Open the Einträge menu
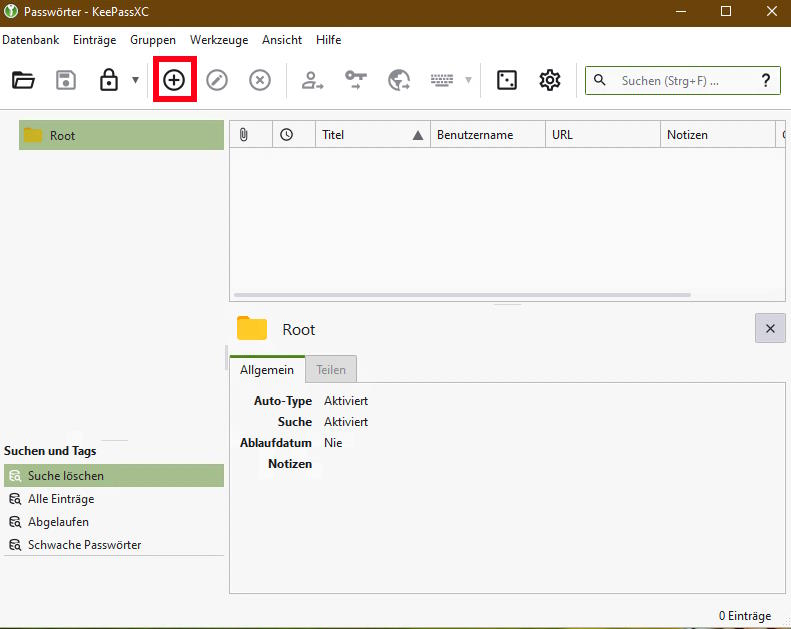 coord(95,40)
